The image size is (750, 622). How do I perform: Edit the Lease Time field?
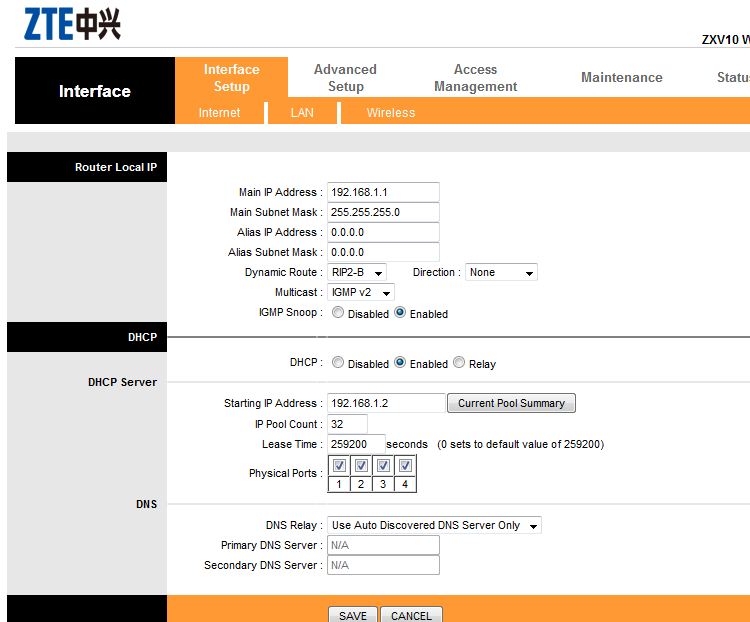(356, 444)
